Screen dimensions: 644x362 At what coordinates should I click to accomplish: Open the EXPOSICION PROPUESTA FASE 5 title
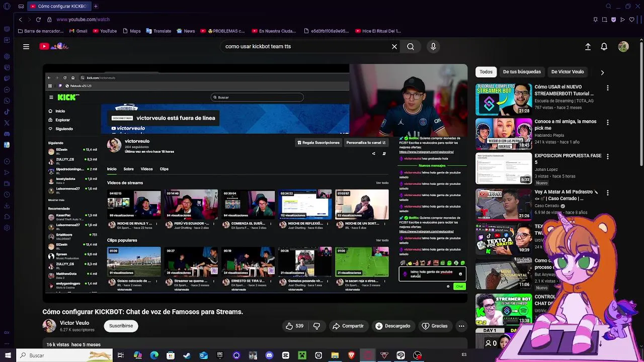[568, 159]
